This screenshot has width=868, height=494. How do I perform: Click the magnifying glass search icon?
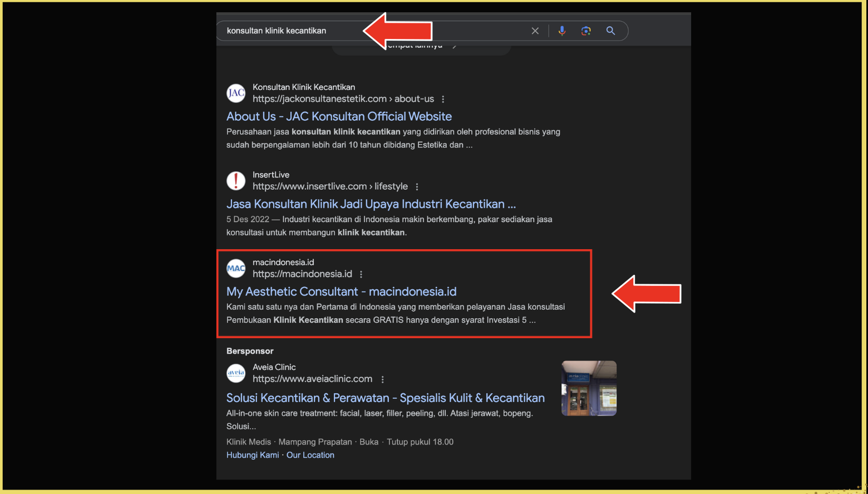pos(610,31)
